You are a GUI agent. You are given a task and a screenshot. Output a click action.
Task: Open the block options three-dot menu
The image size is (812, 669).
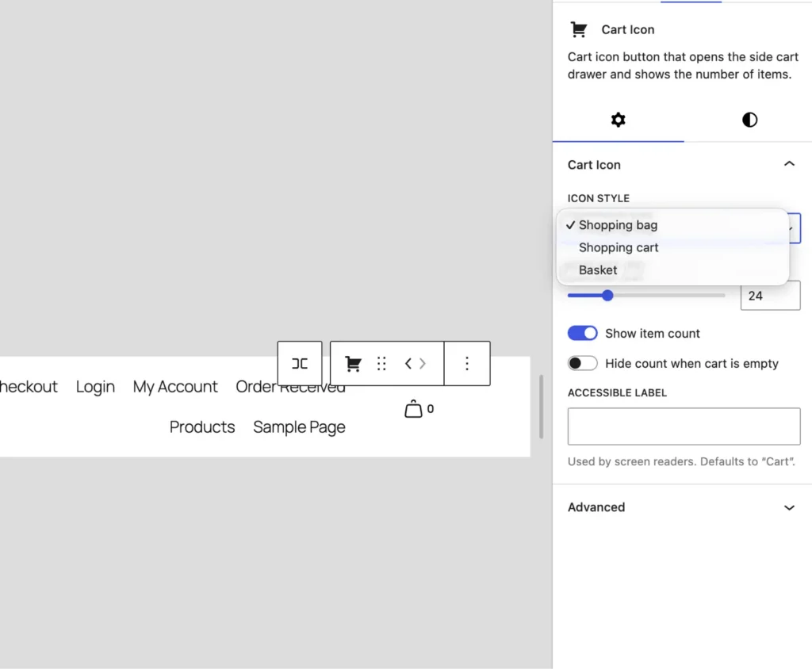coord(467,364)
